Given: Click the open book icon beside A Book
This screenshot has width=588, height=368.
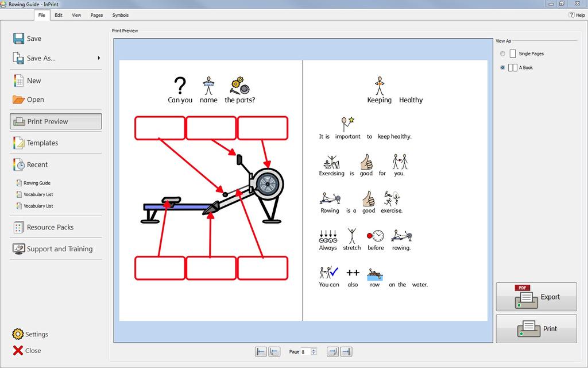Looking at the screenshot, I should coord(513,68).
